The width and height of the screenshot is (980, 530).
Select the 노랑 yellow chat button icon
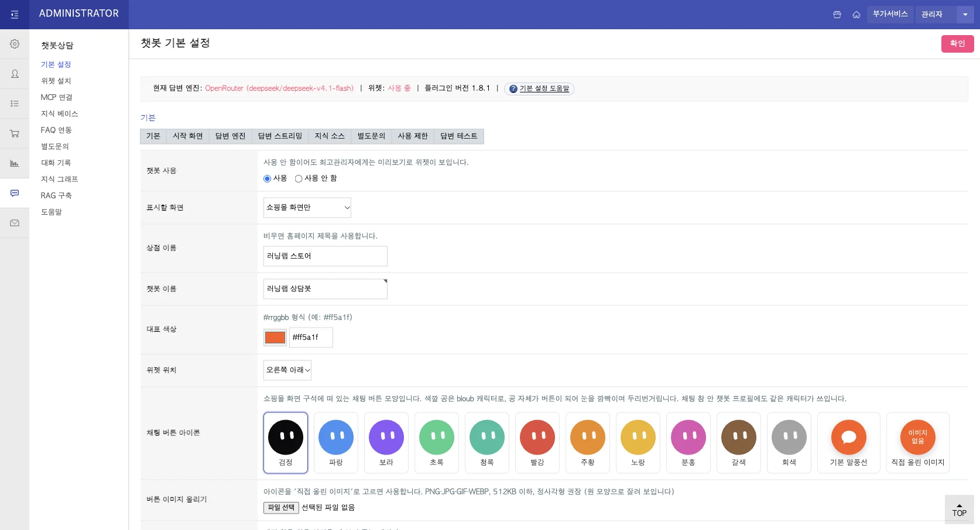click(638, 443)
